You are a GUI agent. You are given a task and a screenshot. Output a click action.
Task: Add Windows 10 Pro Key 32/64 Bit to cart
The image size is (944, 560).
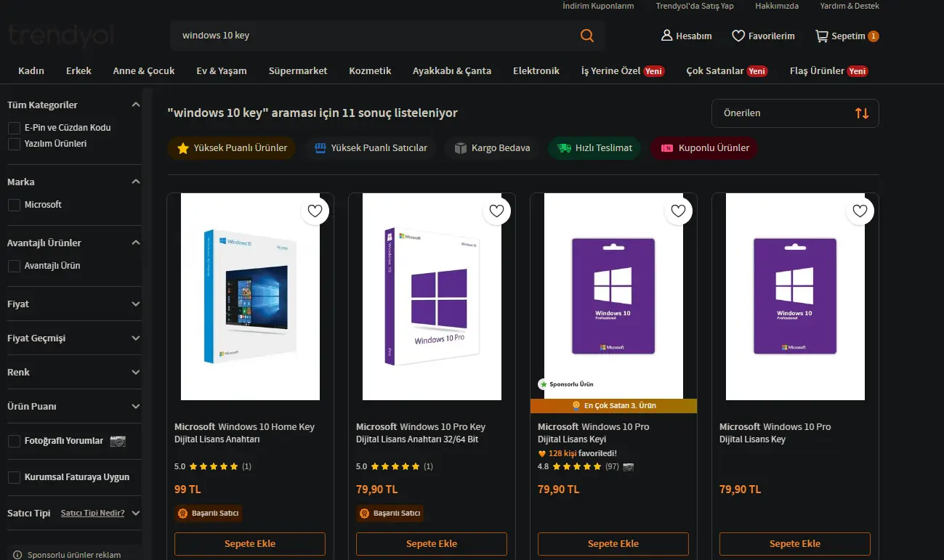coord(432,543)
